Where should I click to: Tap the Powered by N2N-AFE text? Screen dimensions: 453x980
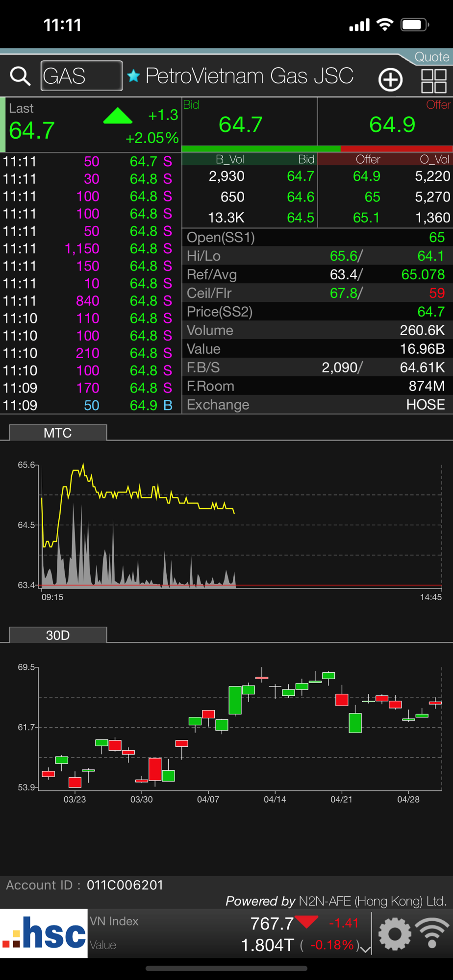tap(336, 901)
